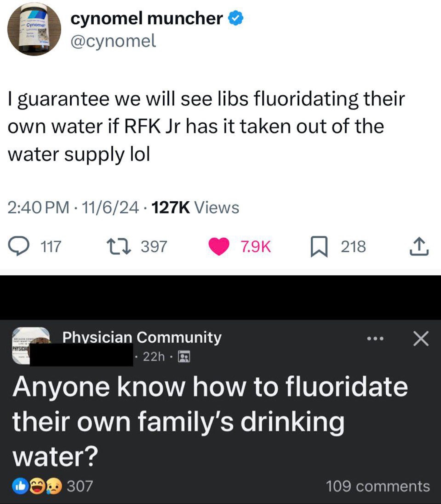Click the retweet arrows icon
This screenshot has height=504, width=441.
118,246
